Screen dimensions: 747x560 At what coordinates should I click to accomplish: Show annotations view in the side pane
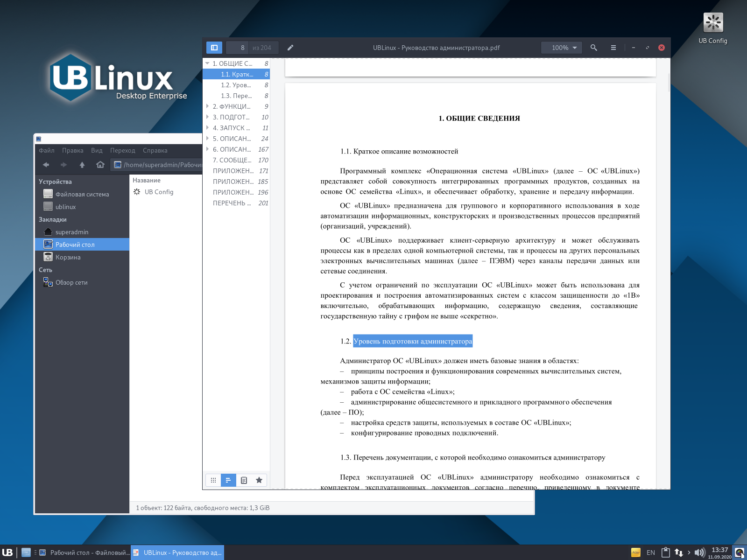pyautogui.click(x=244, y=480)
